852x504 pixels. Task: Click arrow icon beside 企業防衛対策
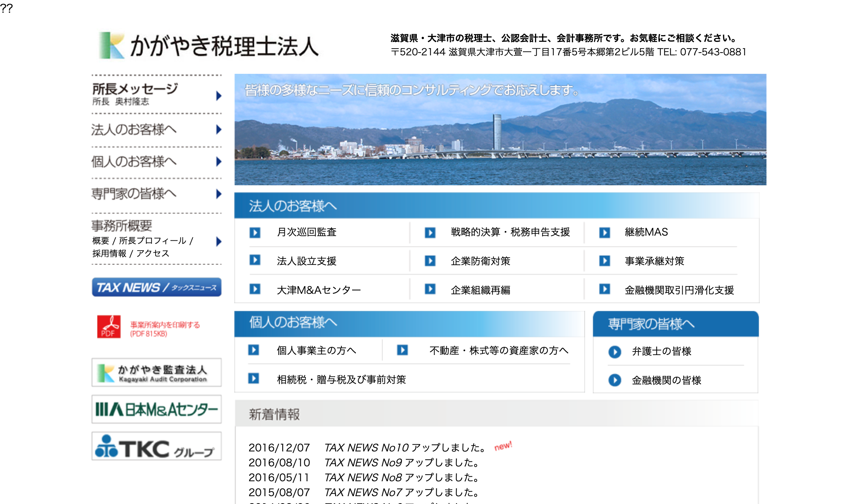pyautogui.click(x=430, y=261)
